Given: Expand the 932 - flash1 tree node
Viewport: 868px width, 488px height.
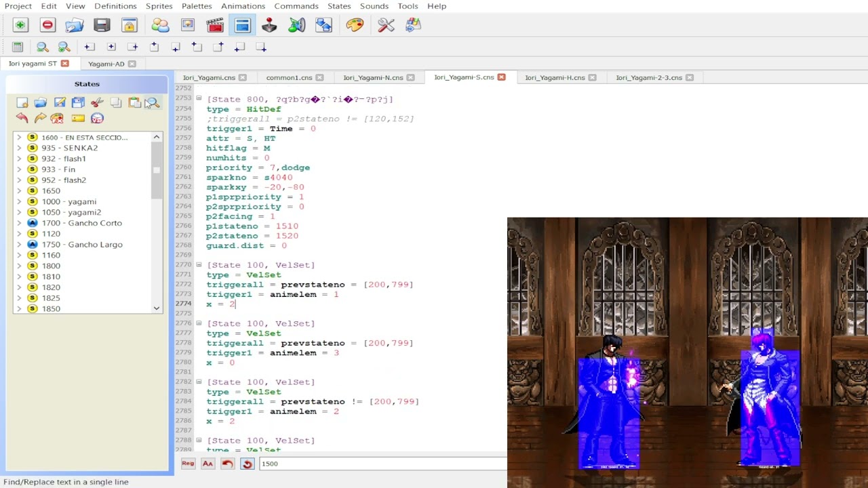Looking at the screenshot, I should (19, 159).
